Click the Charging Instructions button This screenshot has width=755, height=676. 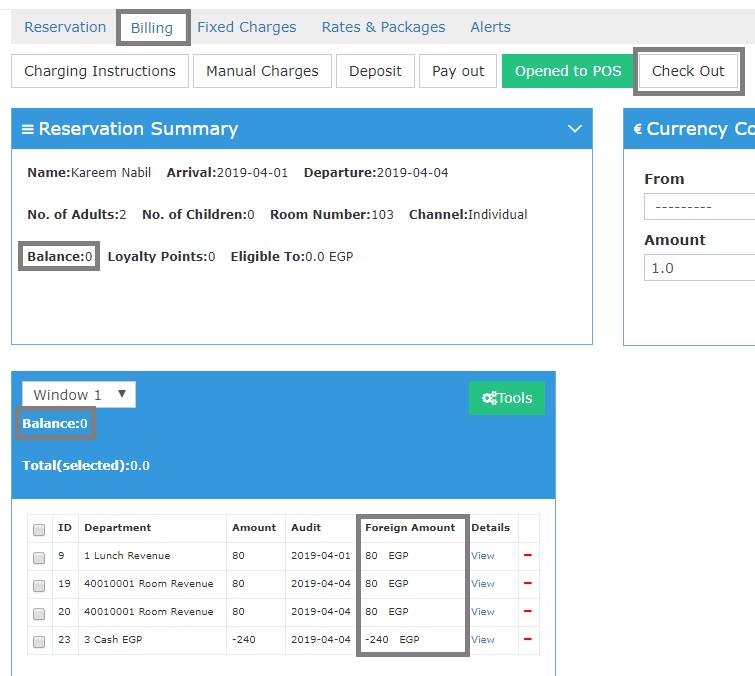tap(100, 71)
